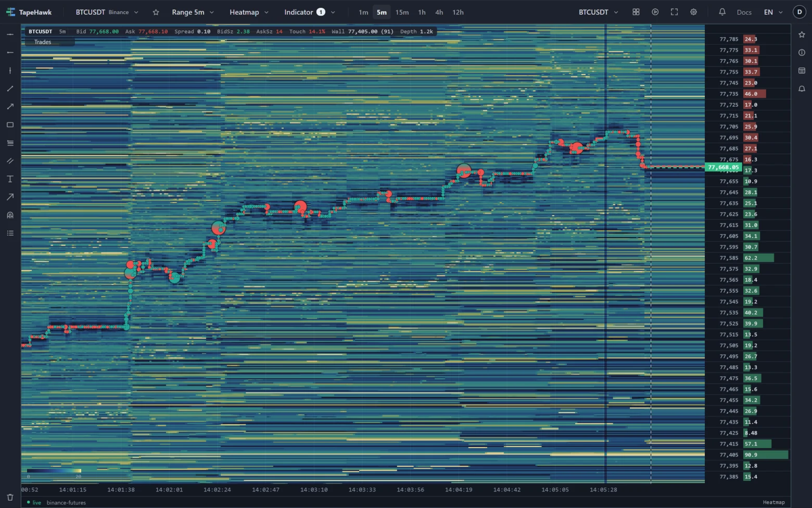Select the horizontal ray drawing tool

[10, 53]
